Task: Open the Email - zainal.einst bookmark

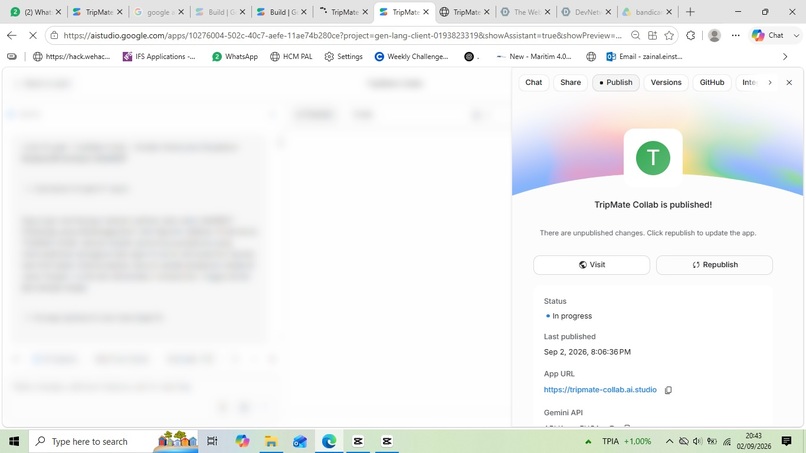Action: tap(644, 57)
